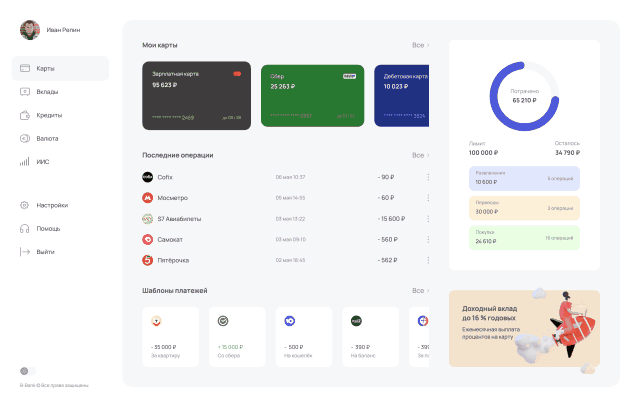View all payment templates via Все

coord(419,290)
